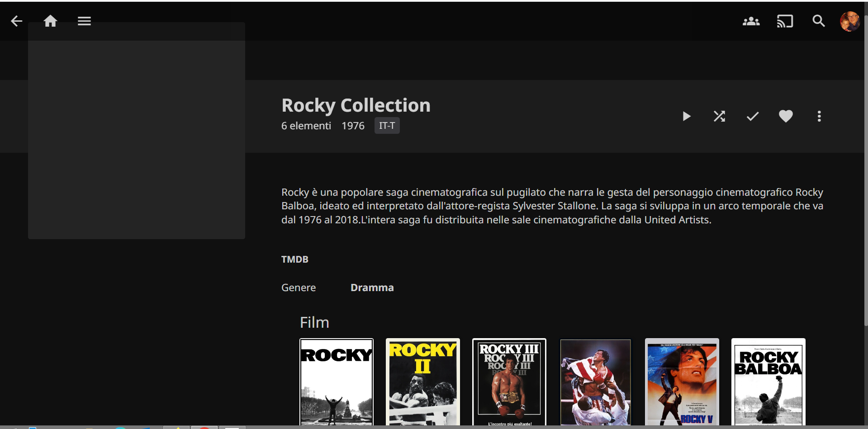Toggle the mark as played checkmark

click(x=753, y=117)
